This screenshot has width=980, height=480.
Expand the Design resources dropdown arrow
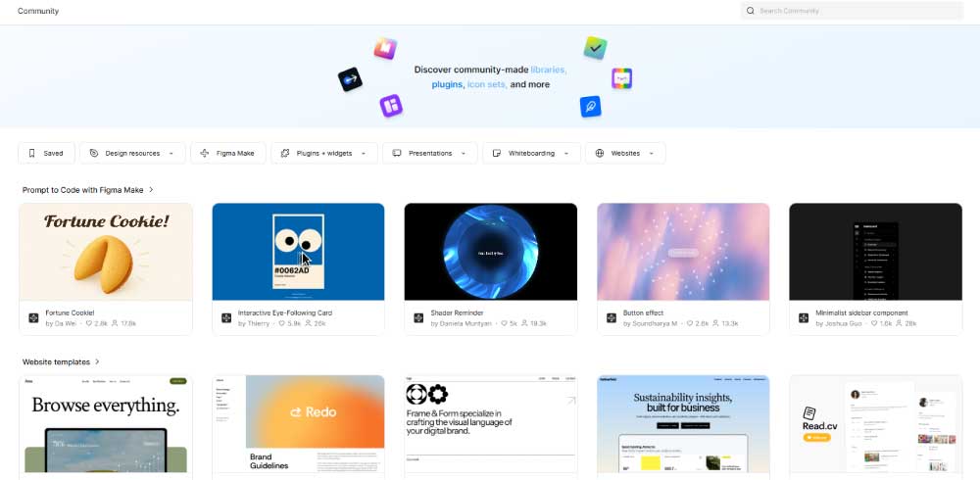click(x=171, y=154)
